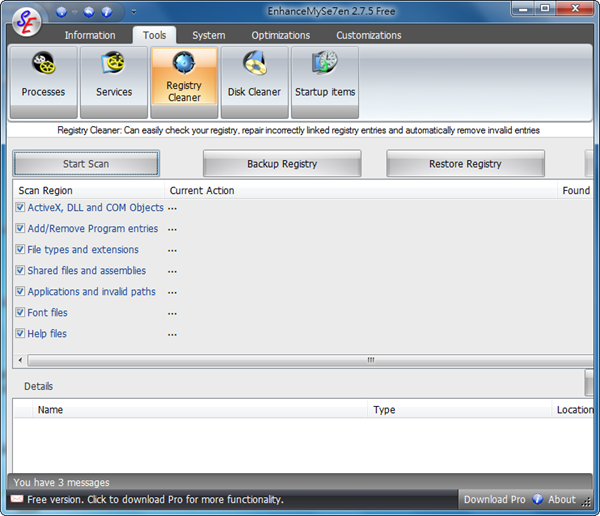Click the Restore Registry button

[465, 164]
